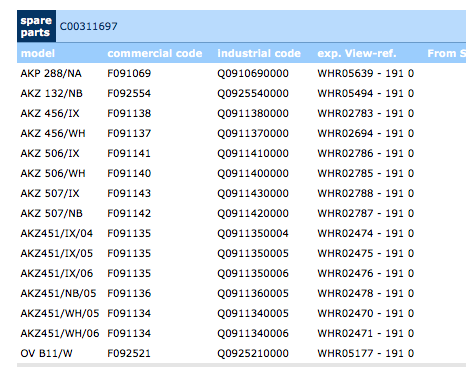Select the spare part code C00311697
466x367 pixels.
[88, 26]
